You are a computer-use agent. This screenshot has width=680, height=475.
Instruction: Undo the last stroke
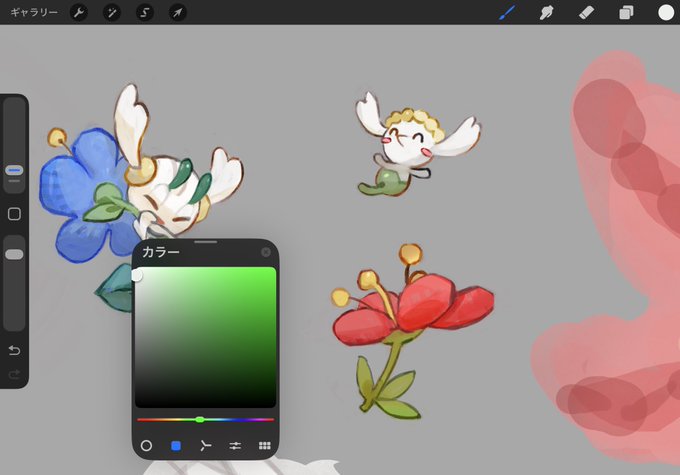pos(14,350)
